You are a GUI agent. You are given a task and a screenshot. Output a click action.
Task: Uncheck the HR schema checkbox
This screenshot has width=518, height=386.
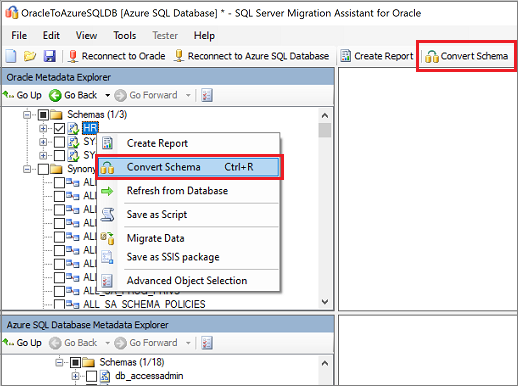pyautogui.click(x=59, y=128)
